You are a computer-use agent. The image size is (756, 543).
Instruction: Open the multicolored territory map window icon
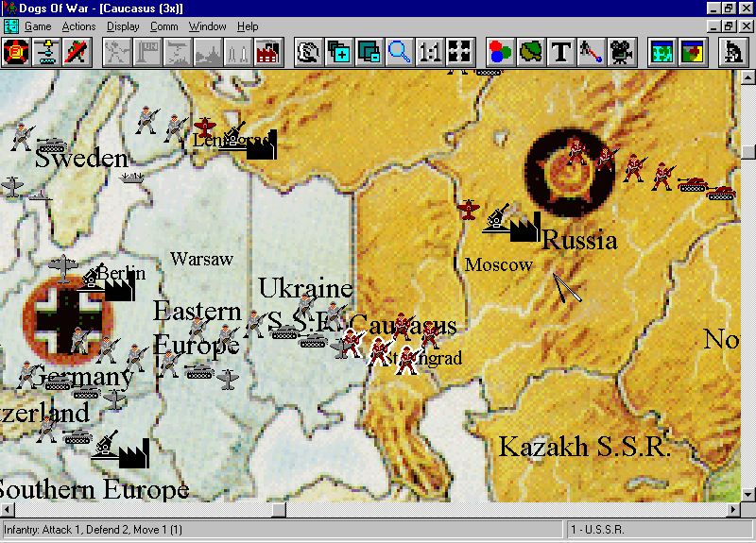click(693, 52)
